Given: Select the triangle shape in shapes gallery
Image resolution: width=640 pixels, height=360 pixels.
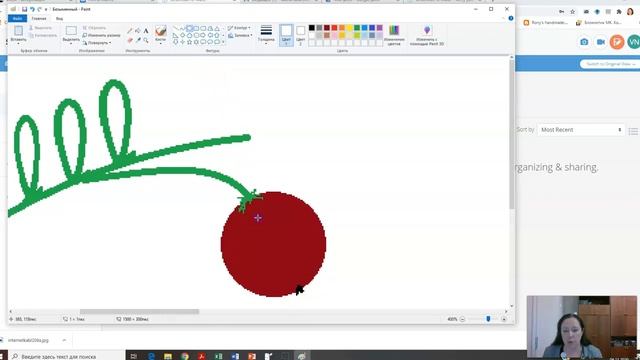Looking at the screenshot, I should [x=217, y=29].
